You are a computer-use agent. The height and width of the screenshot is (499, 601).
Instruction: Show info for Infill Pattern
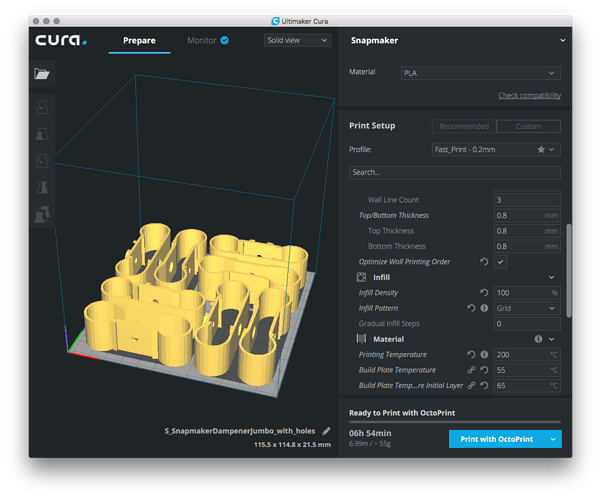click(x=484, y=308)
